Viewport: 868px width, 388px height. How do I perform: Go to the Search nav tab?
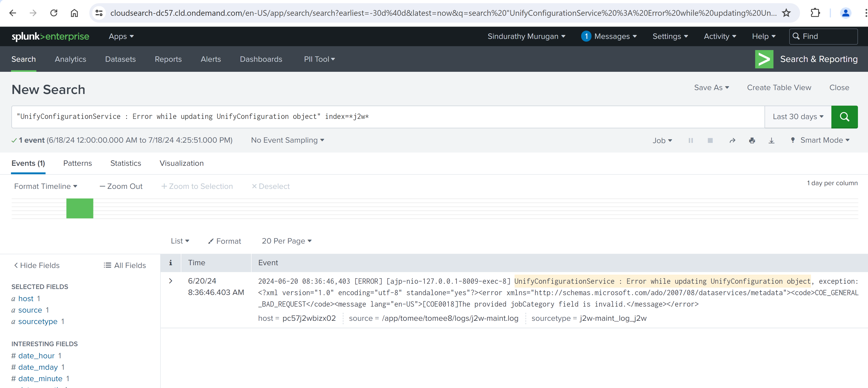[24, 59]
